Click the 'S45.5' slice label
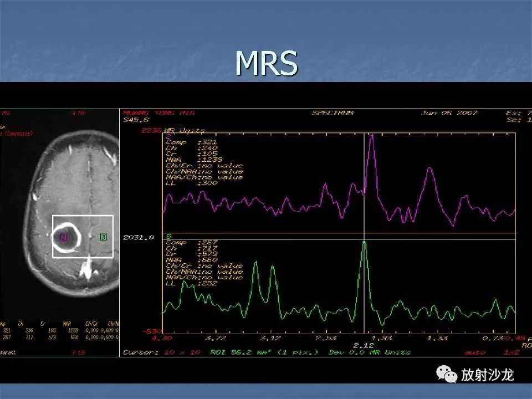This screenshot has height=399, width=532. coord(136,120)
